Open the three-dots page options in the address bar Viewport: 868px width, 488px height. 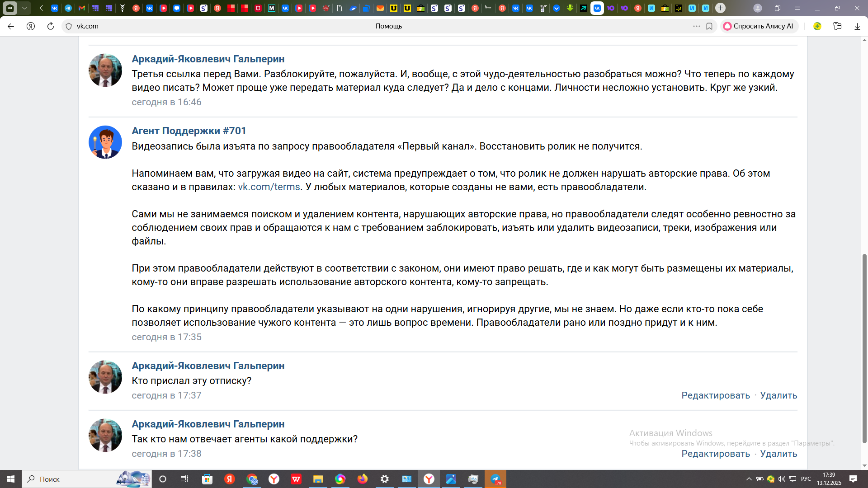[x=697, y=26]
